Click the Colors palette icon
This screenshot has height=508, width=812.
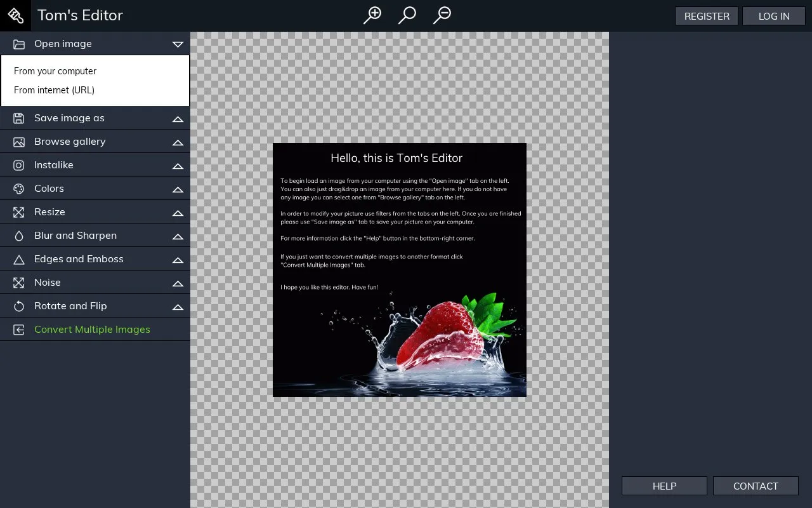coord(19,189)
